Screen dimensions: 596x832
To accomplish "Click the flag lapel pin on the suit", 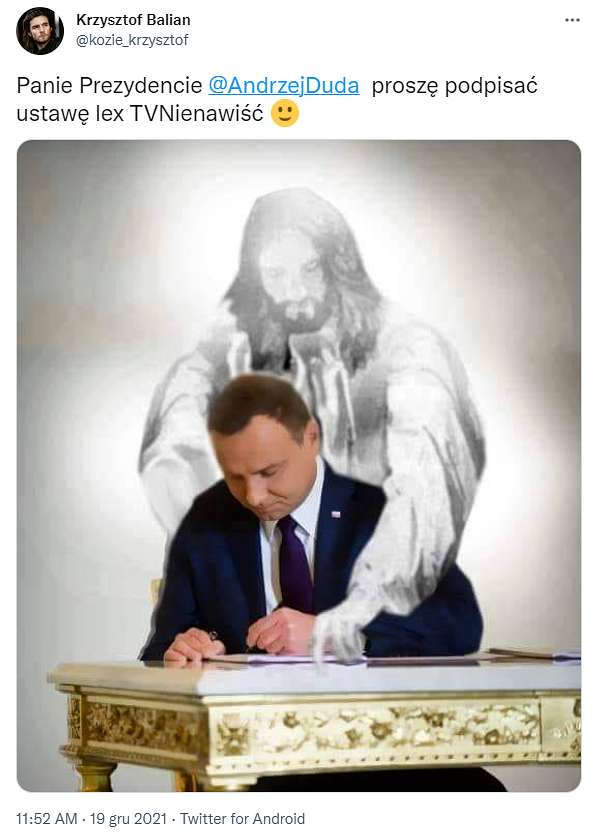I will click(x=335, y=514).
